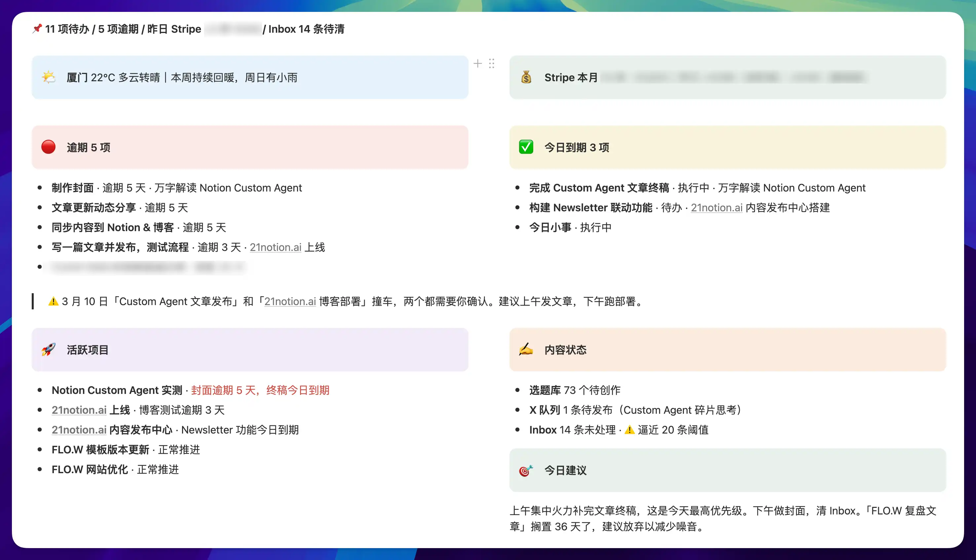976x560 pixels.
Task: Click the weather sun-cloud icon
Action: [x=49, y=77]
